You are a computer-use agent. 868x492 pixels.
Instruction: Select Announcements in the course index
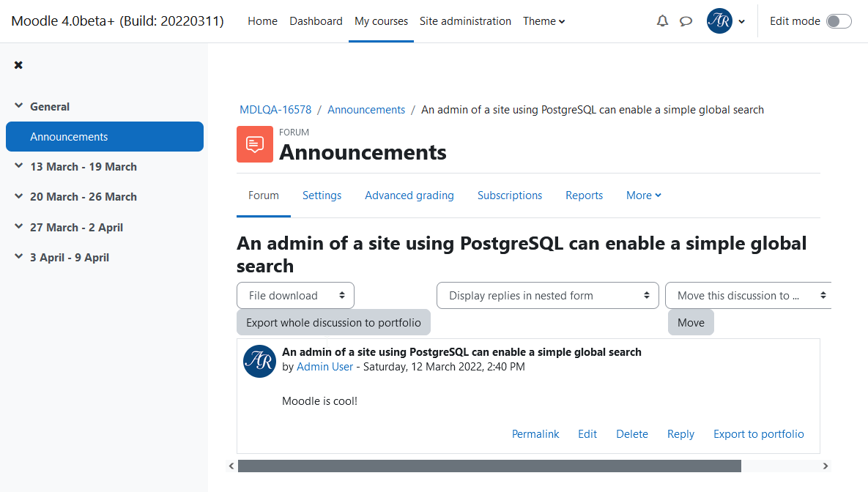pos(105,137)
